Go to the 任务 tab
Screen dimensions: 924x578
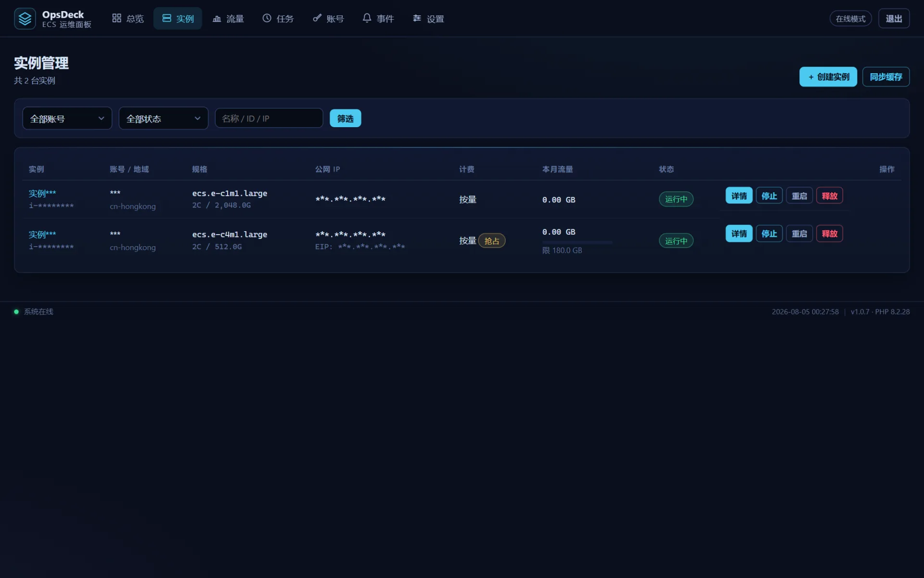click(278, 18)
